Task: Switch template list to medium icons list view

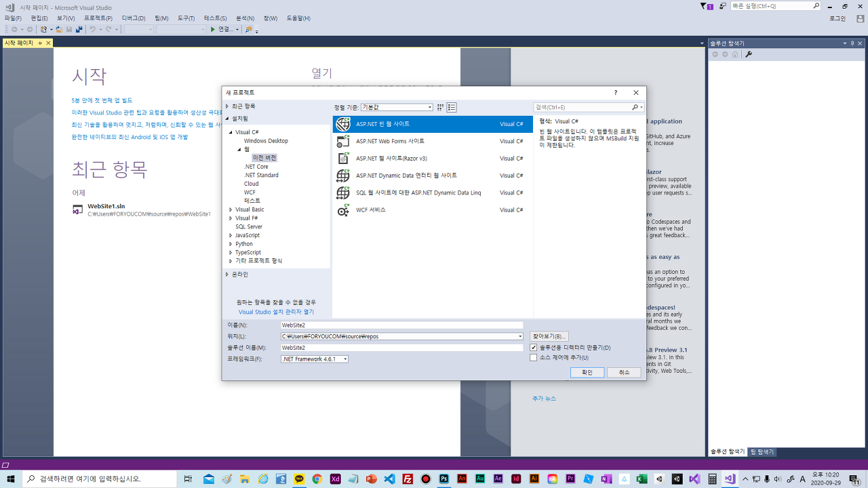Action: pos(452,107)
